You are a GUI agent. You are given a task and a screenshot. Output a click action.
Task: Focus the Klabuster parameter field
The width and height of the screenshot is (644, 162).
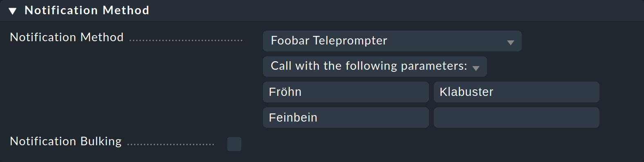(516, 92)
